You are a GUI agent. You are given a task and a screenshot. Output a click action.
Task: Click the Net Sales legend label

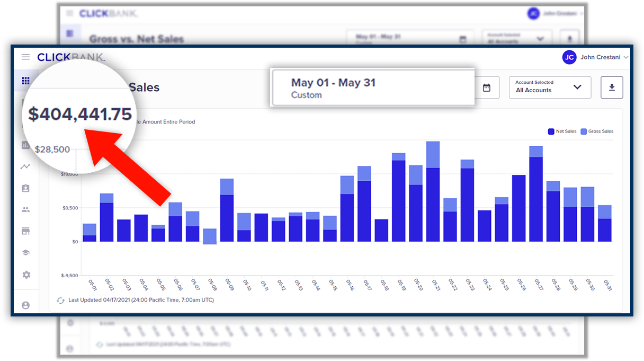tap(566, 131)
